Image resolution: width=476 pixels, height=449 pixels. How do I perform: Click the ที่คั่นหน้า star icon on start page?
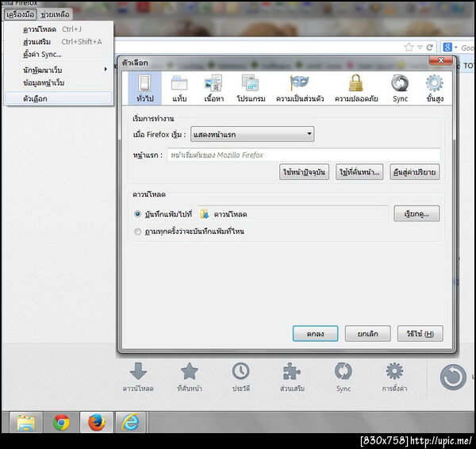pyautogui.click(x=190, y=371)
